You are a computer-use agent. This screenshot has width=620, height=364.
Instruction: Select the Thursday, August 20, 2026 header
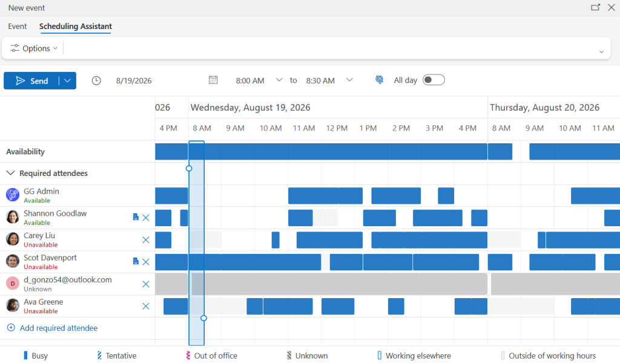coord(544,108)
